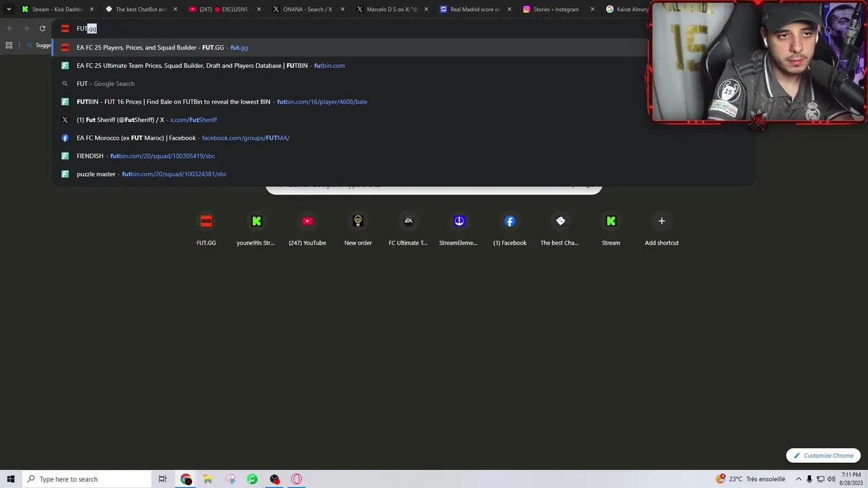Switch to Stories • Instagram tab
Image resolution: width=868 pixels, height=488 pixels.
(x=559, y=9)
